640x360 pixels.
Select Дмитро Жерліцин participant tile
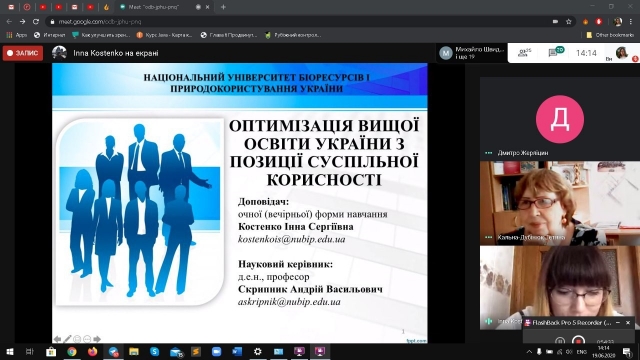tap(560, 118)
